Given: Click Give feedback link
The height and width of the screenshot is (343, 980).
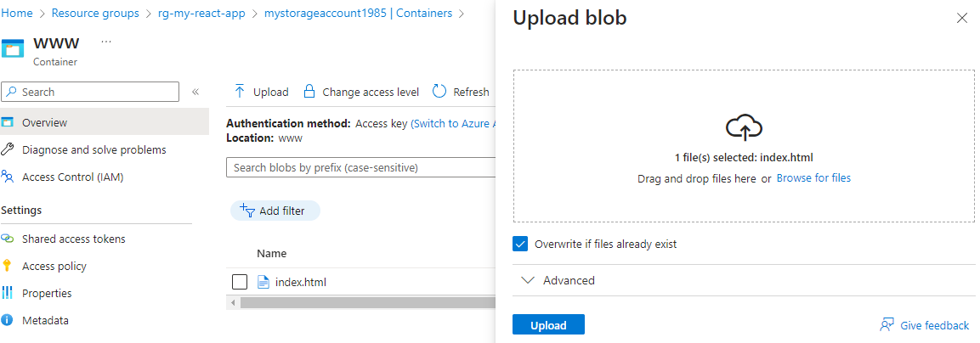Looking at the screenshot, I should (x=934, y=325).
